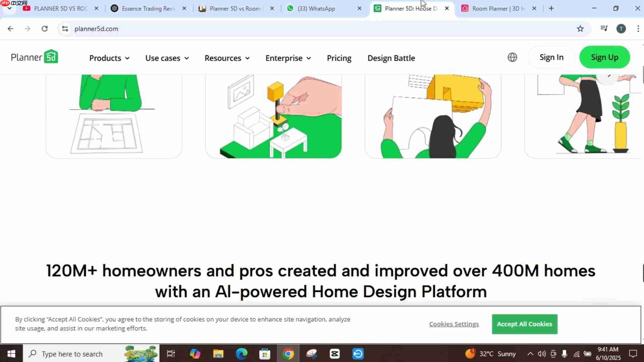The height and width of the screenshot is (362, 644).
Task: Open the blue circular-arrow app on the taskbar
Action: (x=358, y=354)
